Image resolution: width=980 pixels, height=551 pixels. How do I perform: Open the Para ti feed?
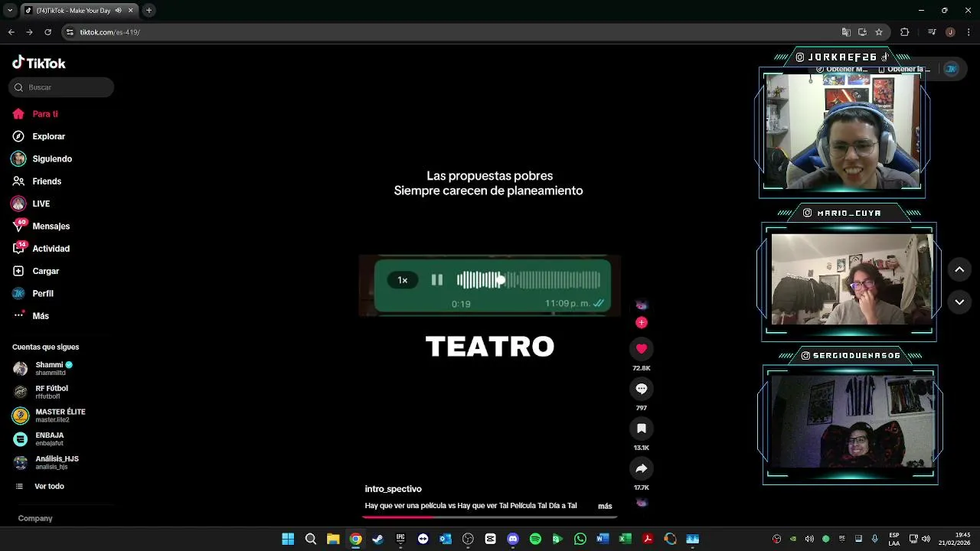[35, 114]
